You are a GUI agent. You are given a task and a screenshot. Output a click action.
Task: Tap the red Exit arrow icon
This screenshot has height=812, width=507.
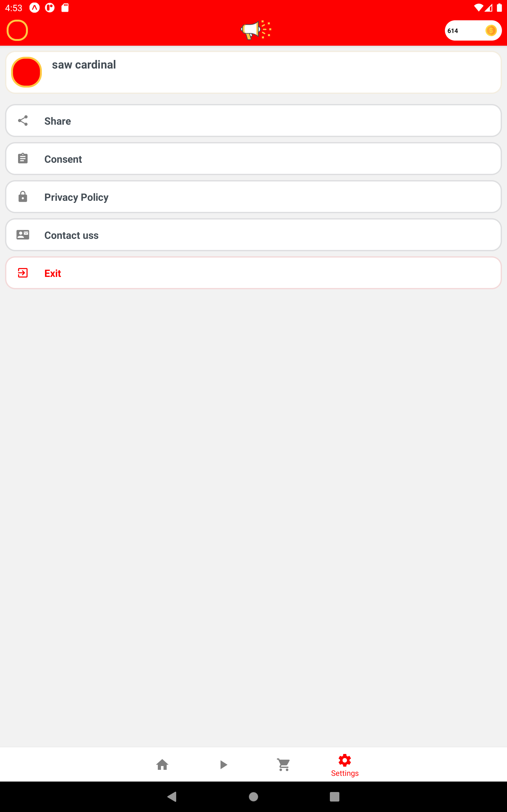tap(23, 273)
